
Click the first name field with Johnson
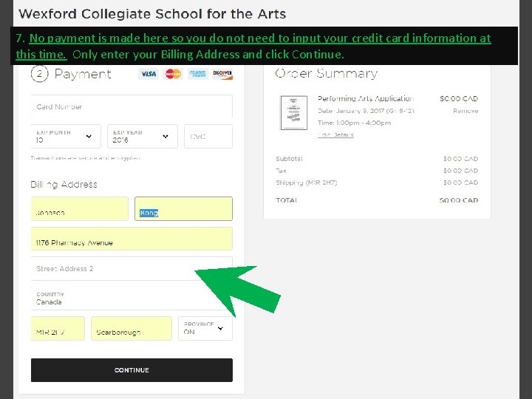[79, 208]
